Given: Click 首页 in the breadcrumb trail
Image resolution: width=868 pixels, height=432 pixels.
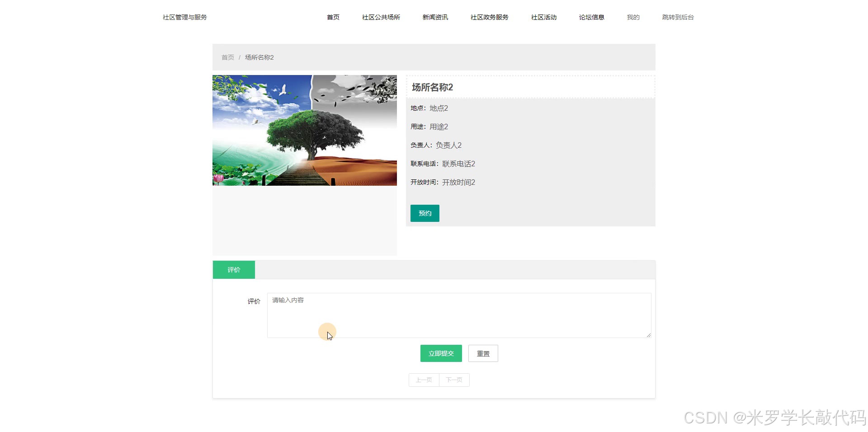Looking at the screenshot, I should (227, 57).
